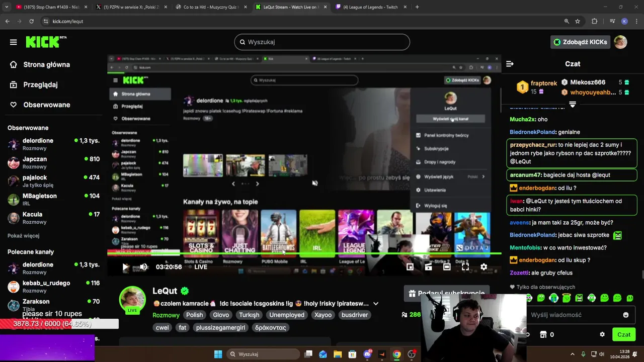This screenshot has height=362, width=644.
Task: Show hidden system tray icons chevron
Action: pyautogui.click(x=574, y=354)
